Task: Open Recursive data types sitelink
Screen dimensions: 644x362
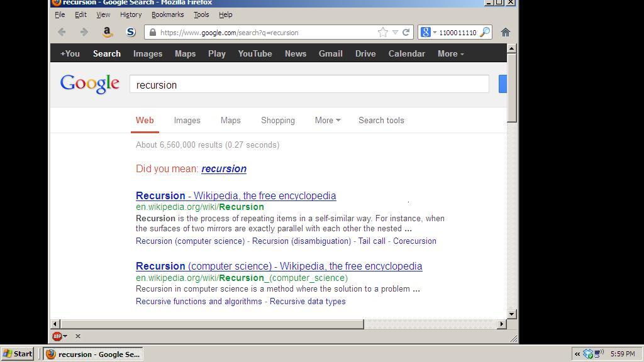Action: tap(308, 301)
